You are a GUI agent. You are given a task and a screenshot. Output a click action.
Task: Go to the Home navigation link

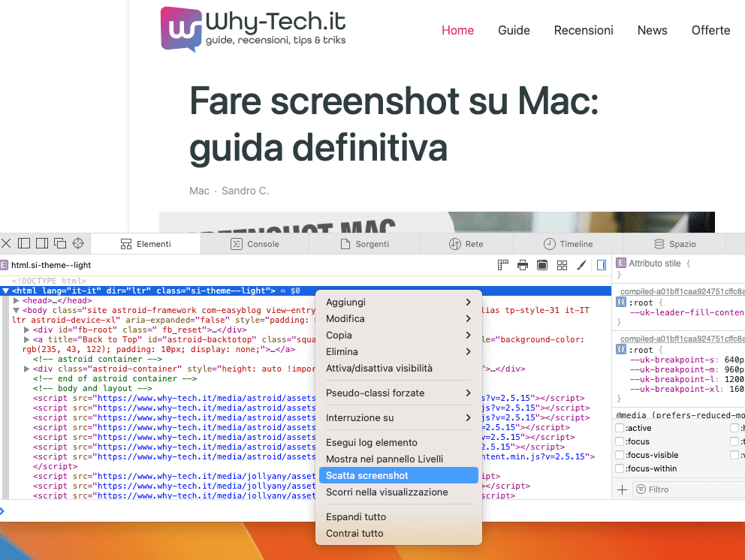click(x=457, y=30)
